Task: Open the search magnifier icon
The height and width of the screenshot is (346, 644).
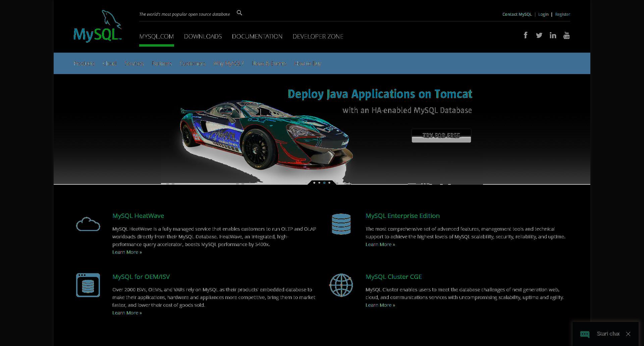Action: [239, 13]
